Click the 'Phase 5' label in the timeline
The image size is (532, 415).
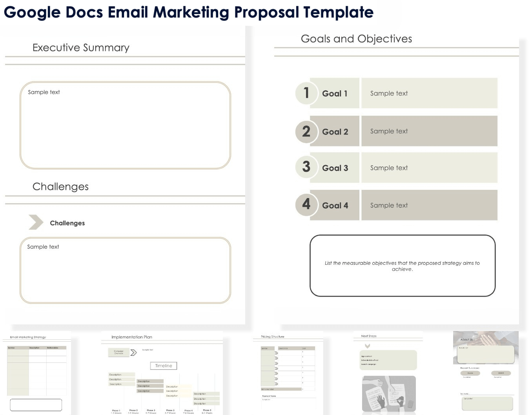click(207, 410)
